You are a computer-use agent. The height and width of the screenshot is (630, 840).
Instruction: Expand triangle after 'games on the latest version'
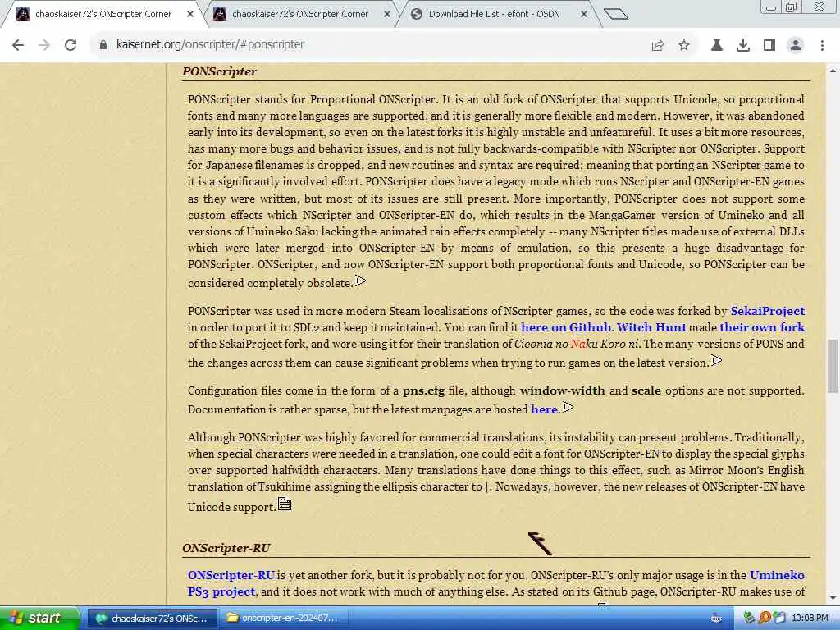(x=716, y=361)
